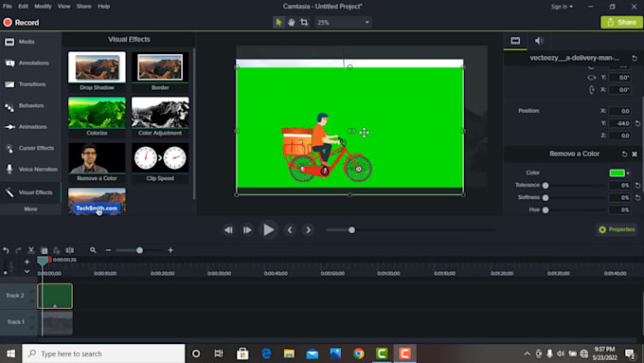This screenshot has height=363, width=644.
Task: Select the hand pan tool
Action: pos(291,22)
